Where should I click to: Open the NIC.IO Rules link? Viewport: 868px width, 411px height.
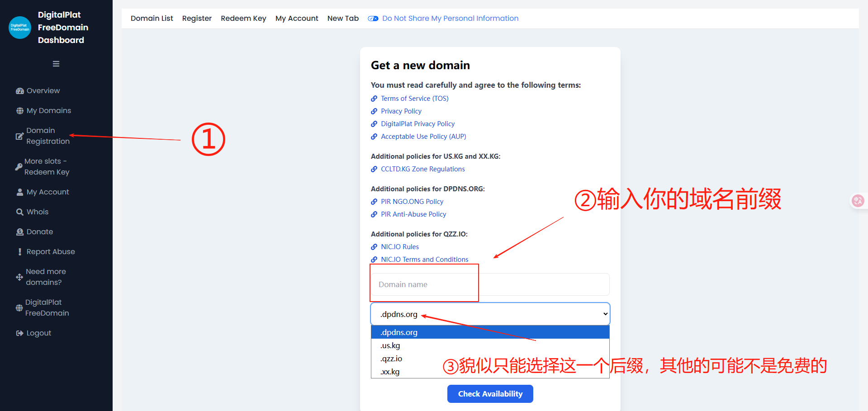click(x=400, y=247)
